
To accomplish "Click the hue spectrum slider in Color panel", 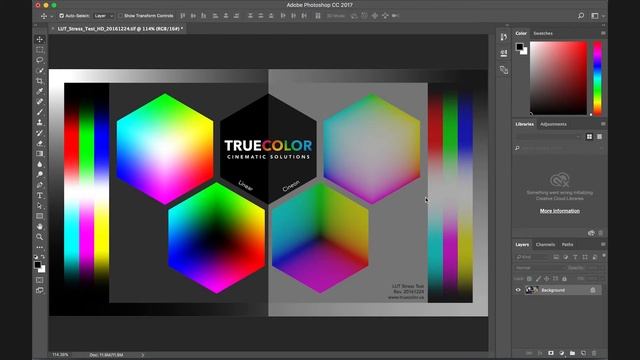I will click(597, 78).
